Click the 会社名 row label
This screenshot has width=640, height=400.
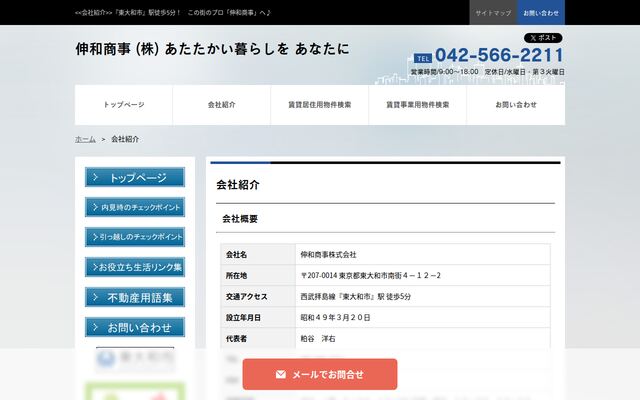(236, 255)
